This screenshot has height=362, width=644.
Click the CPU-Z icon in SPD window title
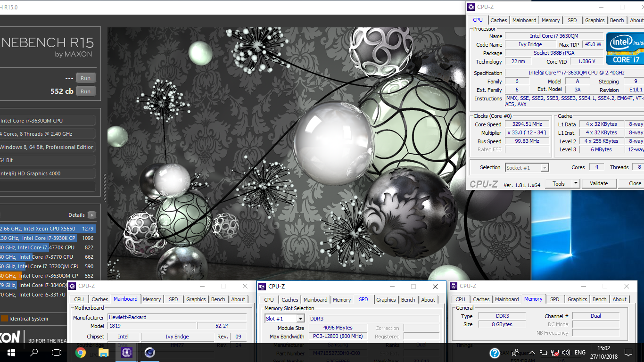262,286
